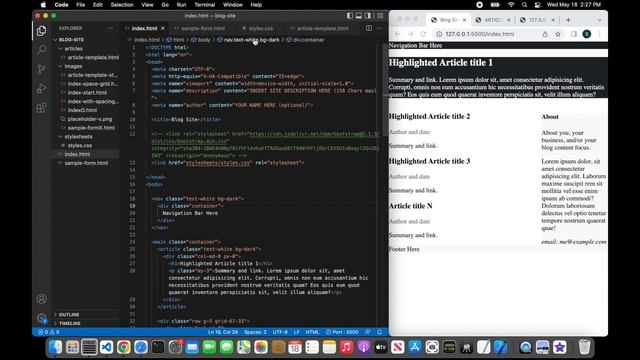Open the Music app from the Dock

(x=346, y=347)
